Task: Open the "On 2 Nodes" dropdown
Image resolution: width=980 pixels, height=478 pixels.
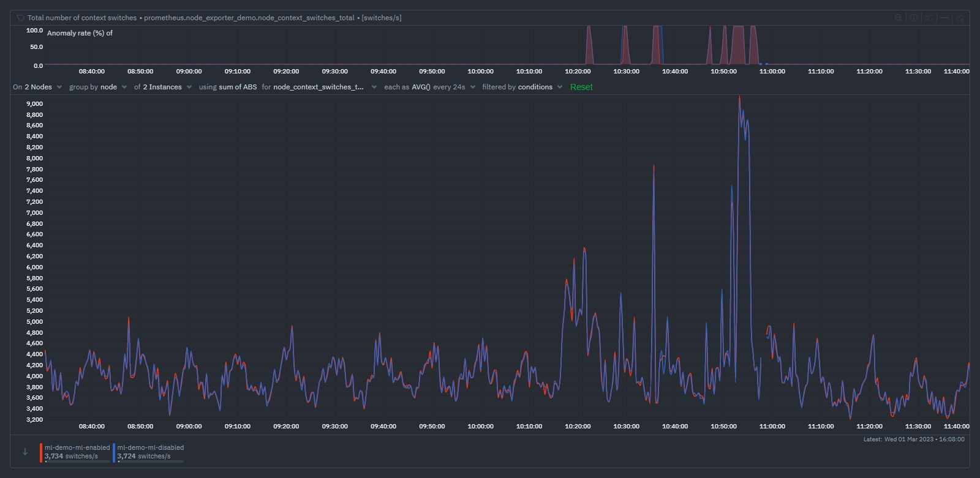Action: [37, 87]
